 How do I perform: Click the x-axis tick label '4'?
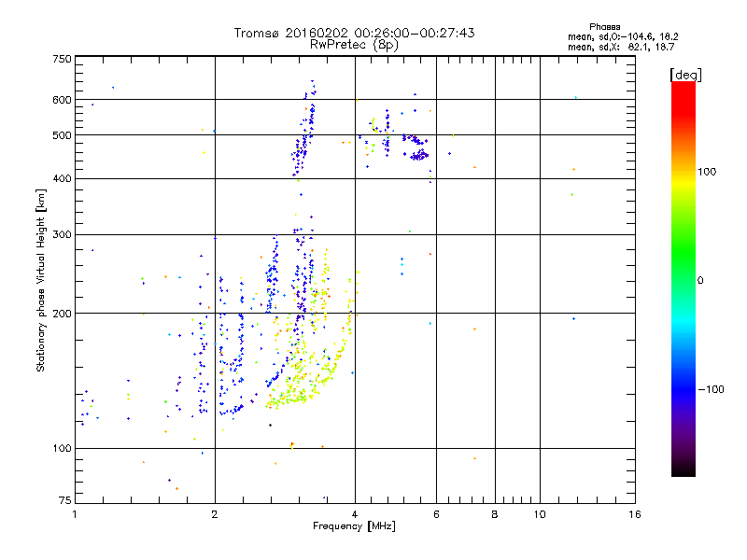[355, 514]
